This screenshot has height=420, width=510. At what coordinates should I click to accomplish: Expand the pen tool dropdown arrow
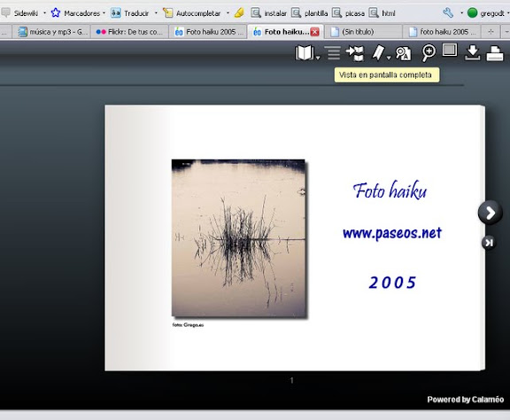389,58
